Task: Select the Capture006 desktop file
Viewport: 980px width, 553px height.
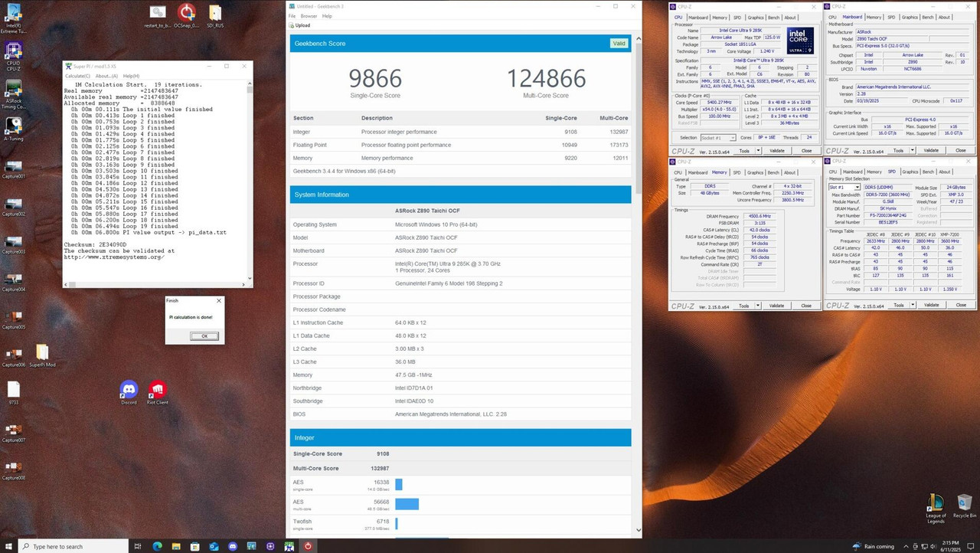Action: [13, 356]
